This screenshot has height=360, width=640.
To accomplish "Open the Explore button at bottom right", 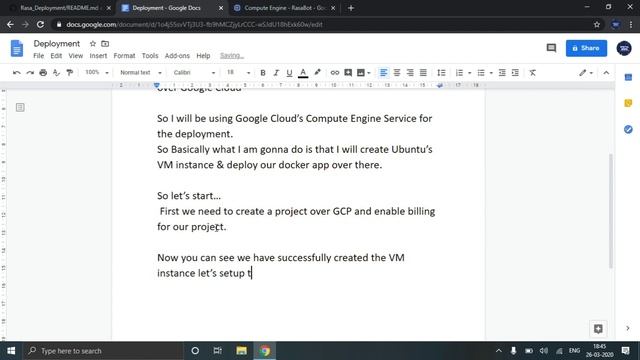I will [x=598, y=329].
